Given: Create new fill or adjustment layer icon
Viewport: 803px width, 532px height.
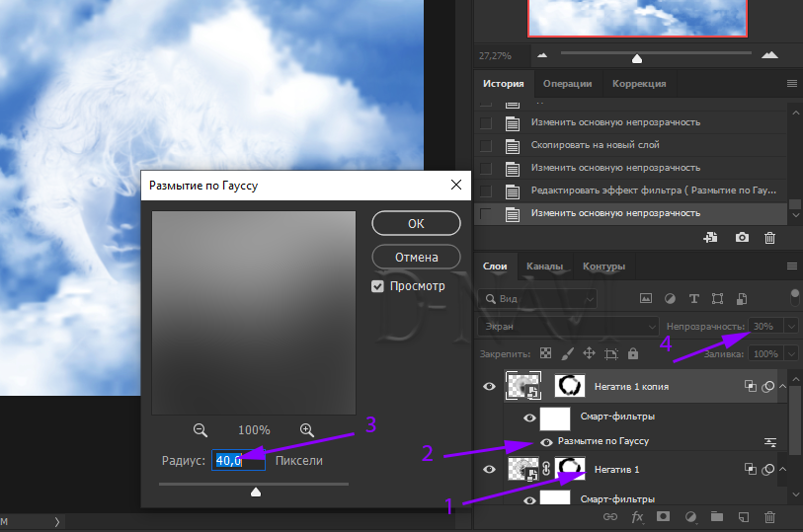Looking at the screenshot, I should pyautogui.click(x=690, y=516).
